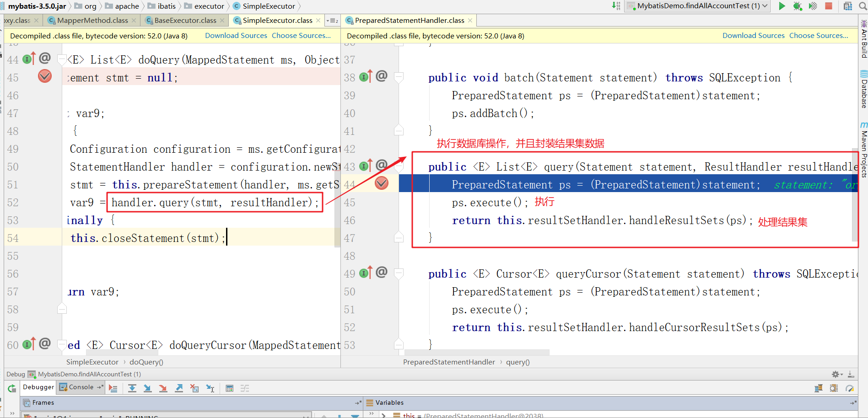
Task: Open the Database side panel
Action: (863, 89)
